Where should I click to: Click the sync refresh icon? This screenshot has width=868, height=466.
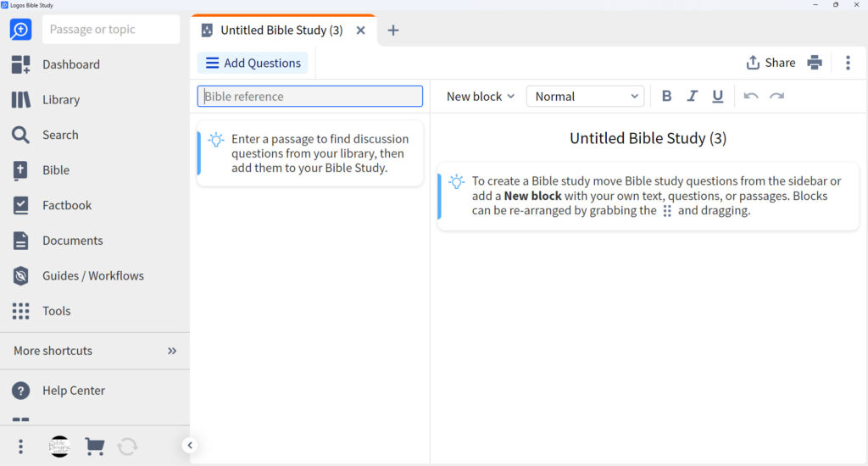tap(127, 446)
